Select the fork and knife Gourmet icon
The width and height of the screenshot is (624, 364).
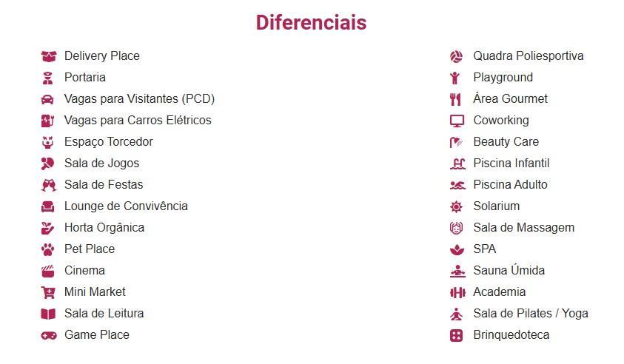pyautogui.click(x=455, y=99)
